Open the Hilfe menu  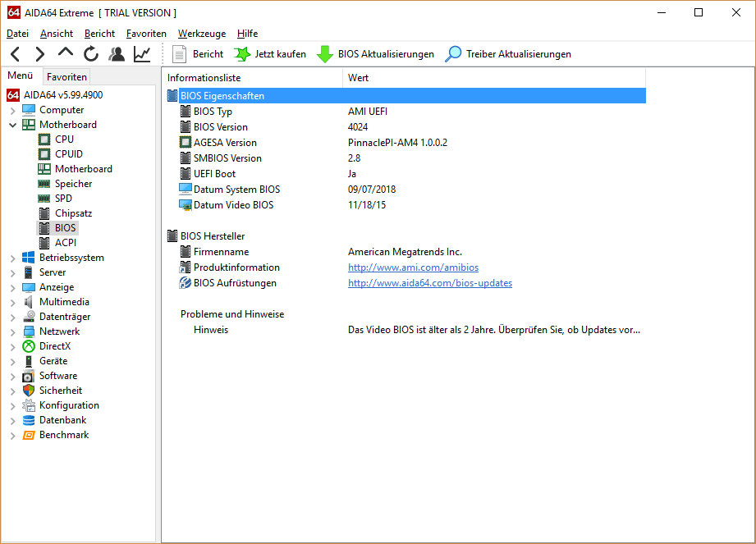coord(247,34)
